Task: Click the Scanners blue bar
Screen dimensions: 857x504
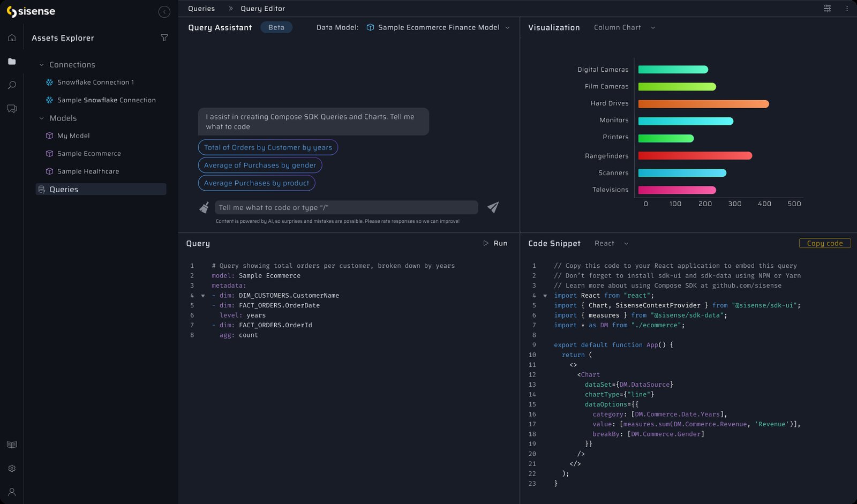Action: click(682, 173)
